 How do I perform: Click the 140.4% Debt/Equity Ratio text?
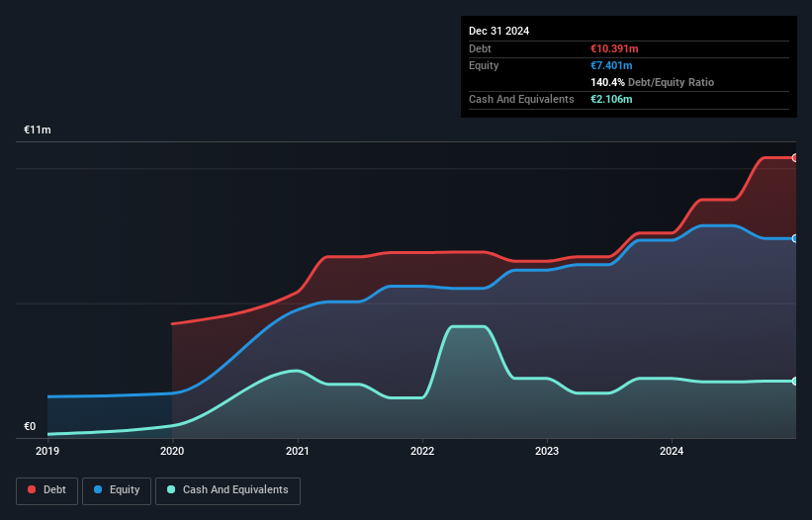pos(652,82)
